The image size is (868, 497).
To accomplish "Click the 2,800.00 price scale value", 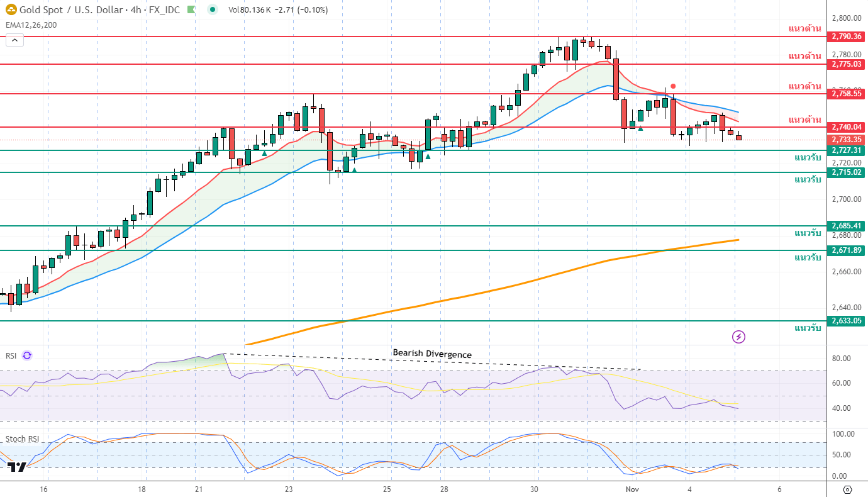I will tap(846, 18).
